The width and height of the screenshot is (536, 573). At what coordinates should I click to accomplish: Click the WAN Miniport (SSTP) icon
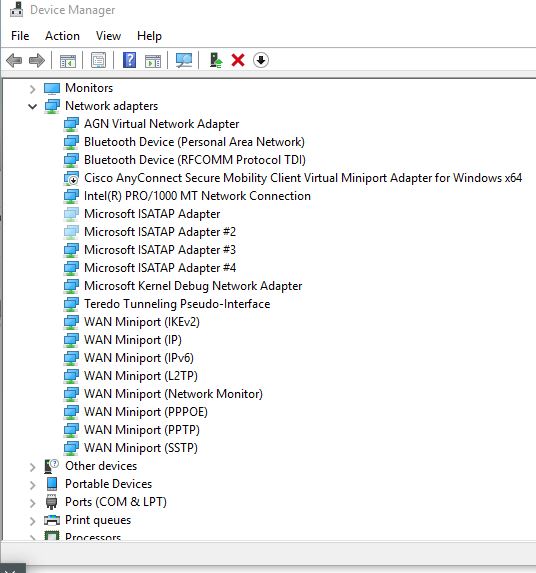(x=71, y=448)
